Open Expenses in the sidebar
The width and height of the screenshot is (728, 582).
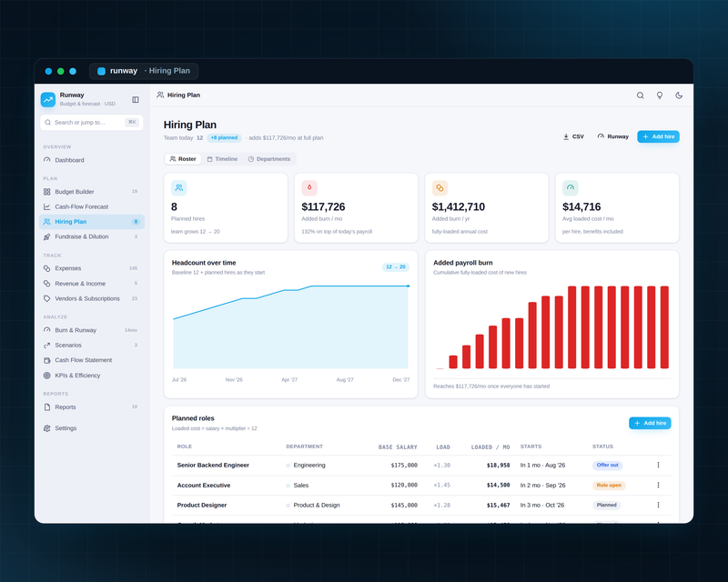click(92, 268)
